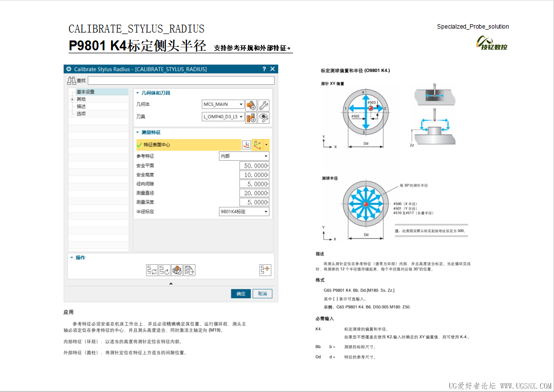Viewport: 554px width, 392px height.
Task: Collapse the 操作 section
Action: click(72, 257)
